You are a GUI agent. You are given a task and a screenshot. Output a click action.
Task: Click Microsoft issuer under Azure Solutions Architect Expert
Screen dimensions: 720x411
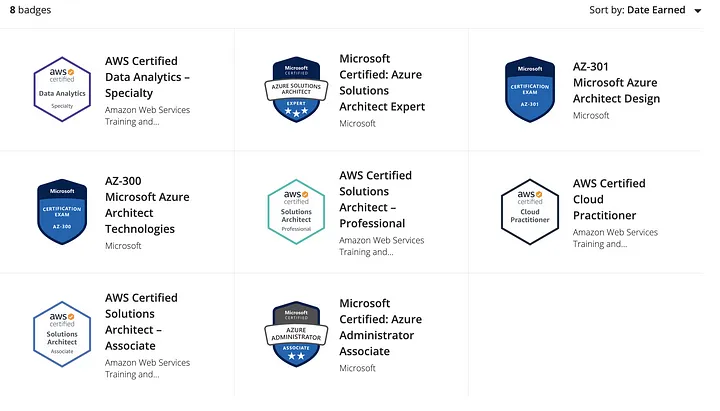[x=357, y=124]
